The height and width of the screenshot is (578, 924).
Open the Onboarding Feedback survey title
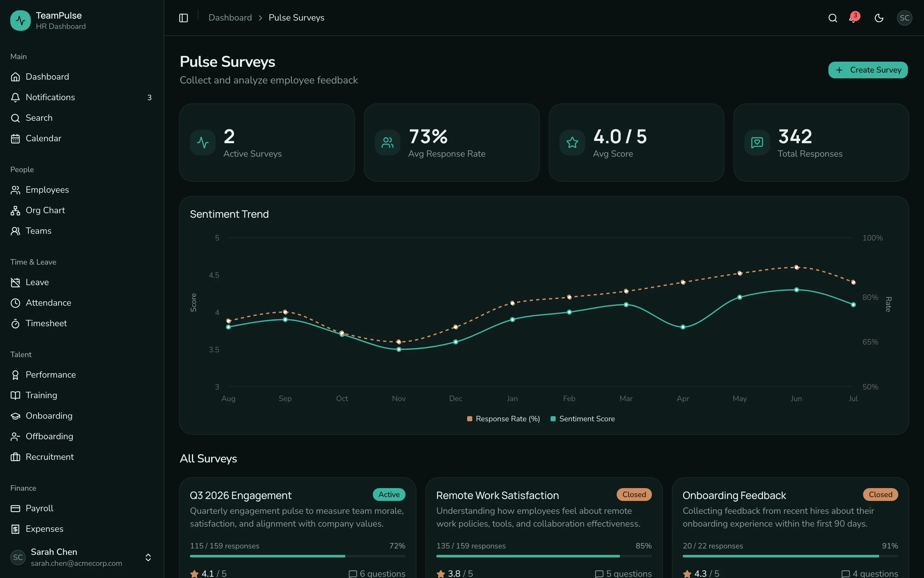coord(734,495)
